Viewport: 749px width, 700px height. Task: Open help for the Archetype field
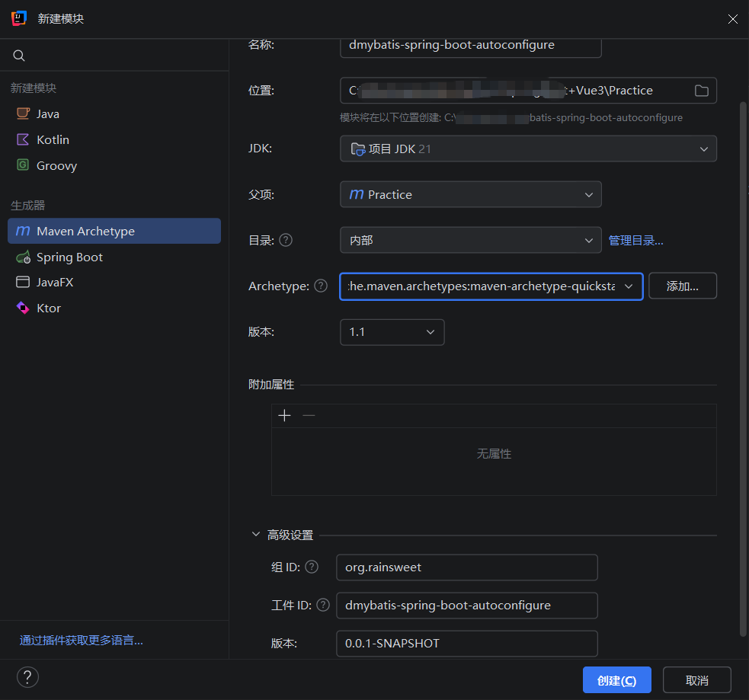(321, 286)
